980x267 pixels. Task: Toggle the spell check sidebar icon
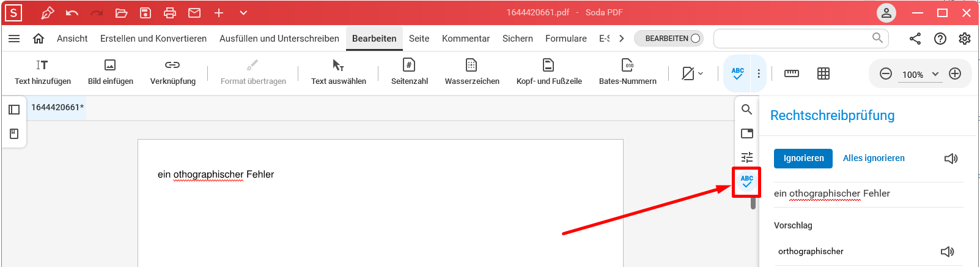(x=746, y=182)
